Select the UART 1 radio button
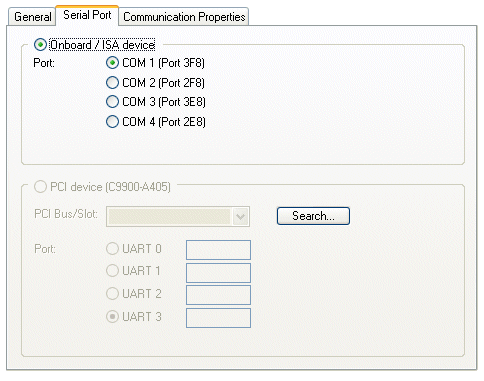484x381 pixels. (112, 271)
